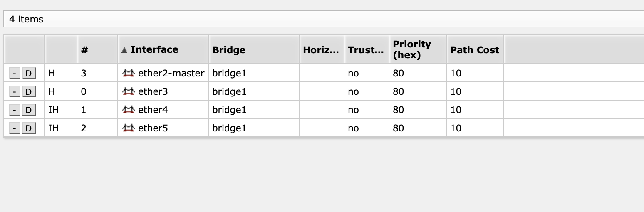The width and height of the screenshot is (644, 212).
Task: Disable ether4 port with D button
Action: tap(29, 110)
